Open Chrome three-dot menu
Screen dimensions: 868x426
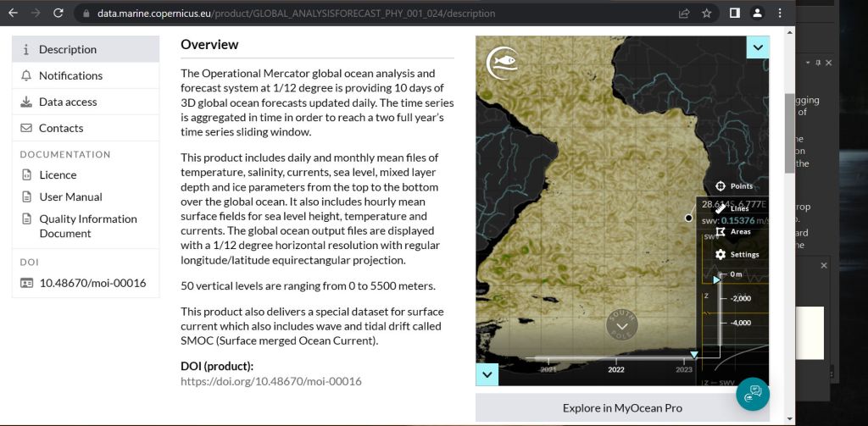(779, 14)
